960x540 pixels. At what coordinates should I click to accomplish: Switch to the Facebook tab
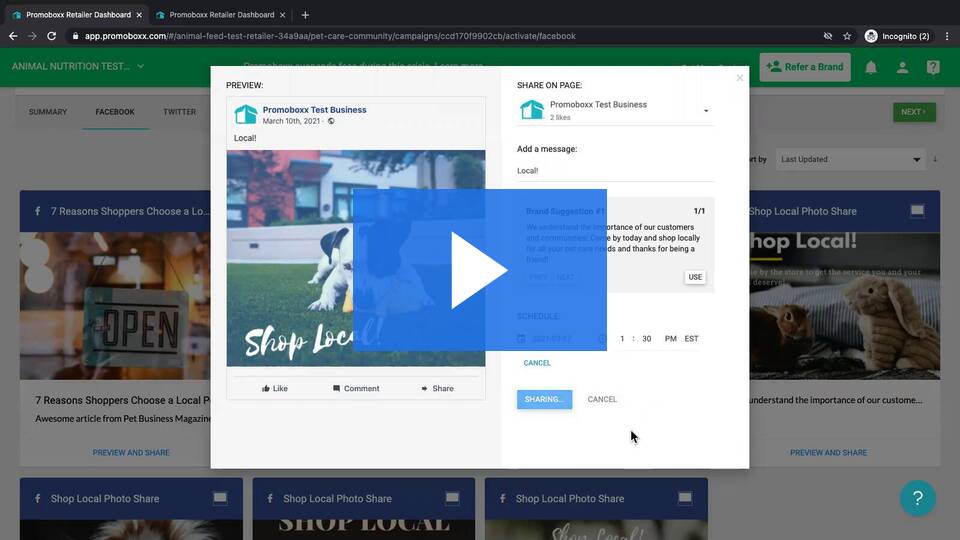pos(115,112)
